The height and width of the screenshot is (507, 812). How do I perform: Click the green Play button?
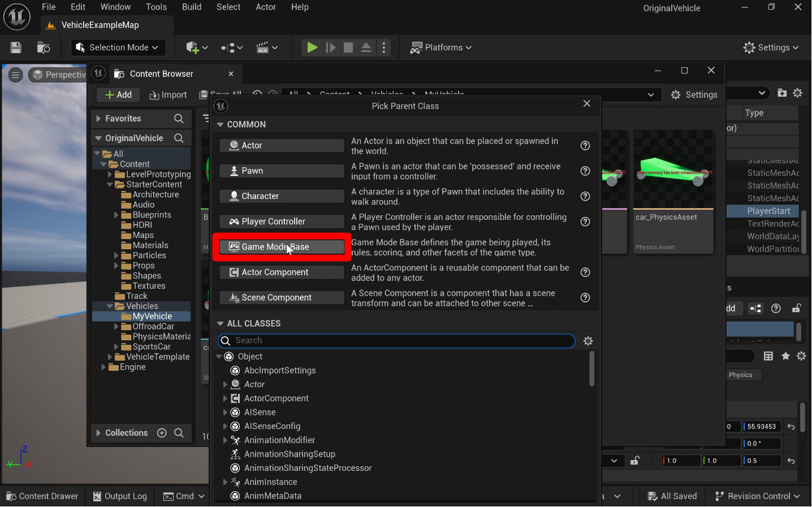(x=312, y=47)
